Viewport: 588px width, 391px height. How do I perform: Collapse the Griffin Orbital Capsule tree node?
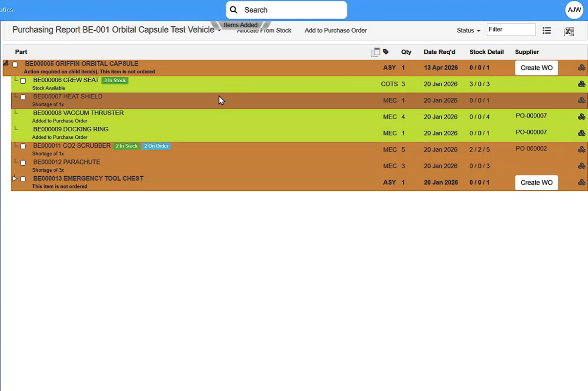6,64
